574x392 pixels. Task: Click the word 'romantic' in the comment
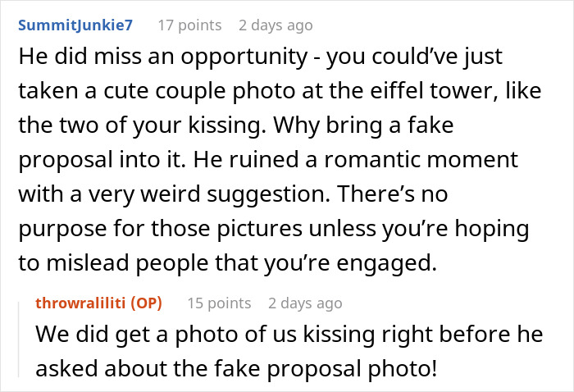[372, 160]
